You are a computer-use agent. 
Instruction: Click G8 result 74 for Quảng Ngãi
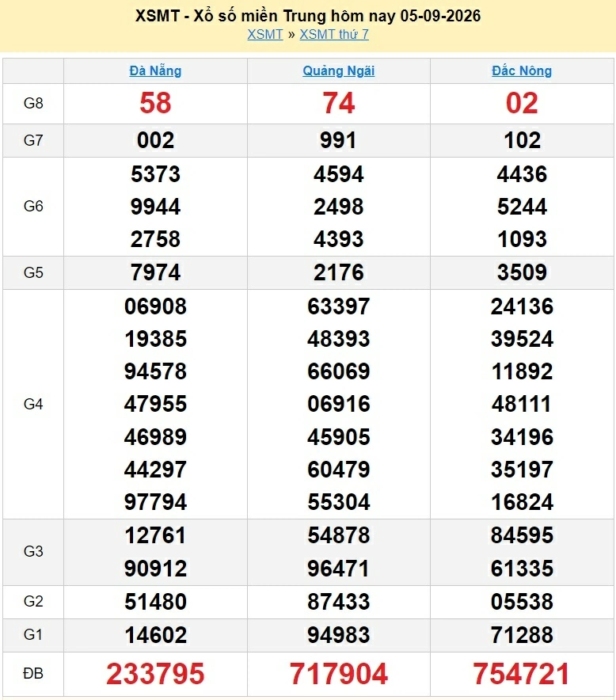tap(338, 103)
